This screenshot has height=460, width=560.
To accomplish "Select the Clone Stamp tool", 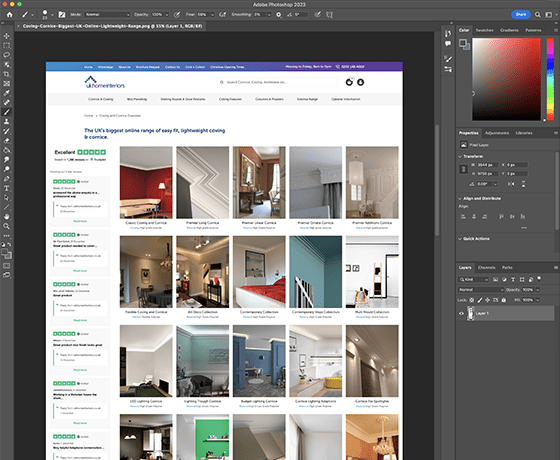I will [x=6, y=121].
